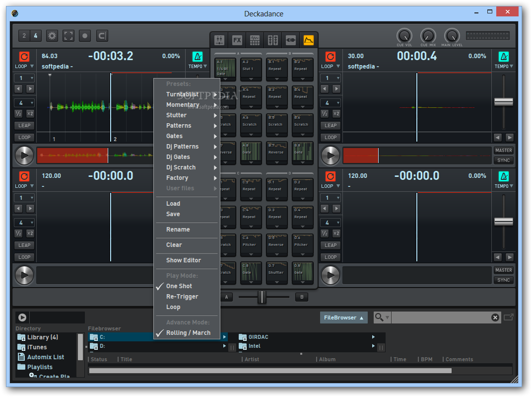Toggle the Rolling / March advance mode
Screen dimensions: 532x397
pyautogui.click(x=187, y=333)
